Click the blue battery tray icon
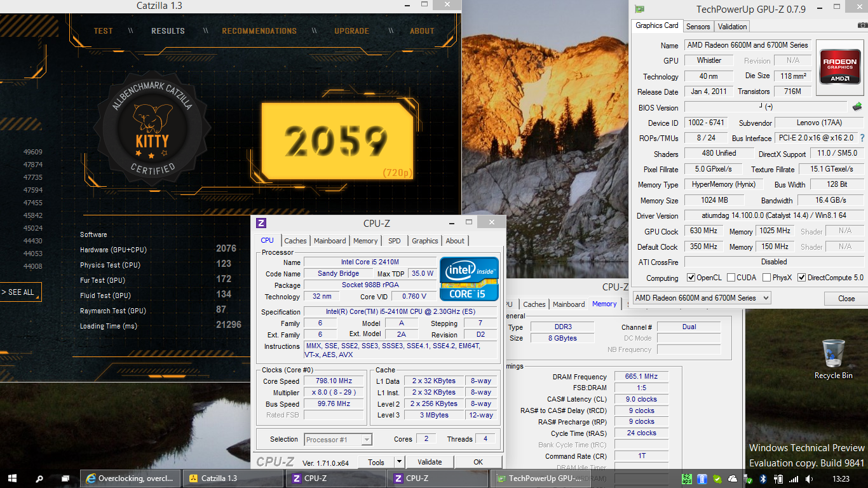Viewport: 868px width, 488px height. 703,478
